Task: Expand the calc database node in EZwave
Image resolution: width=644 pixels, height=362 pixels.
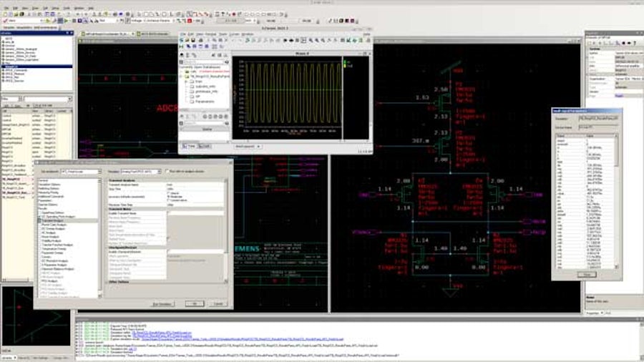Action: [181, 72]
